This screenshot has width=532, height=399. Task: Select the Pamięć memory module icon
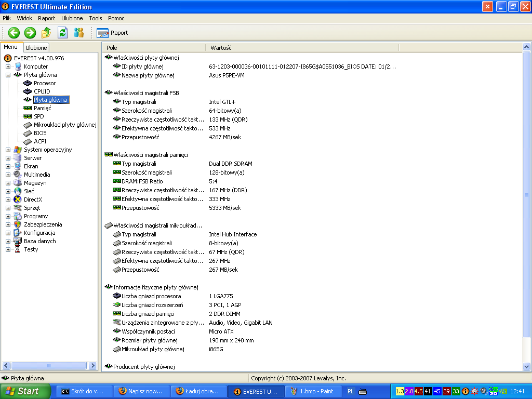pyautogui.click(x=28, y=108)
